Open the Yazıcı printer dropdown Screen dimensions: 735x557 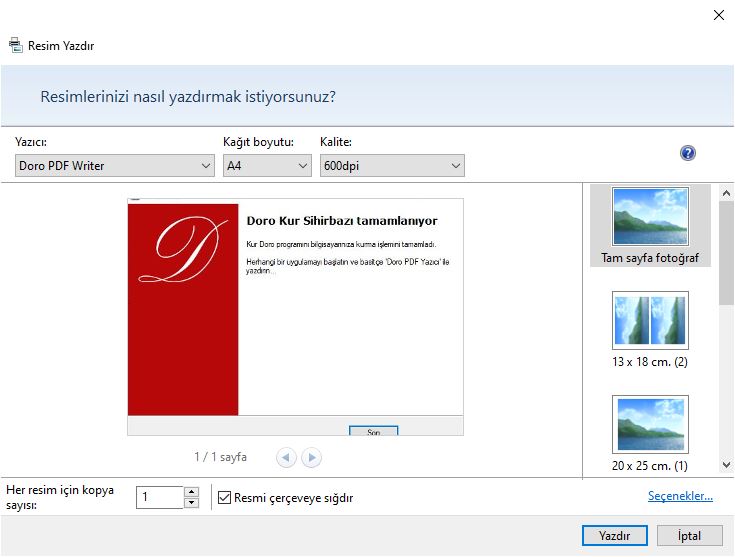(x=115, y=166)
